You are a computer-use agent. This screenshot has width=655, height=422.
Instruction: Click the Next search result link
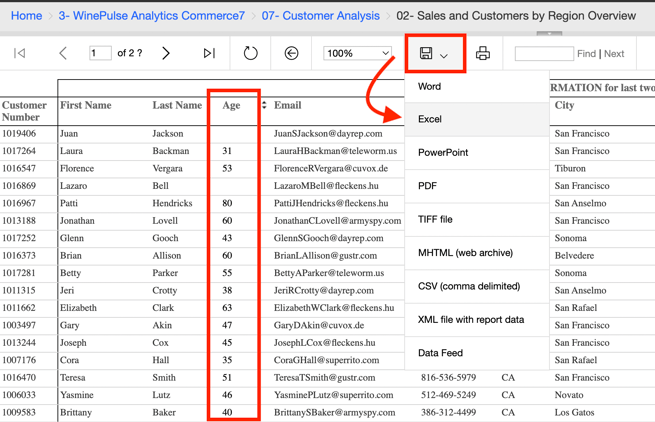pyautogui.click(x=614, y=54)
